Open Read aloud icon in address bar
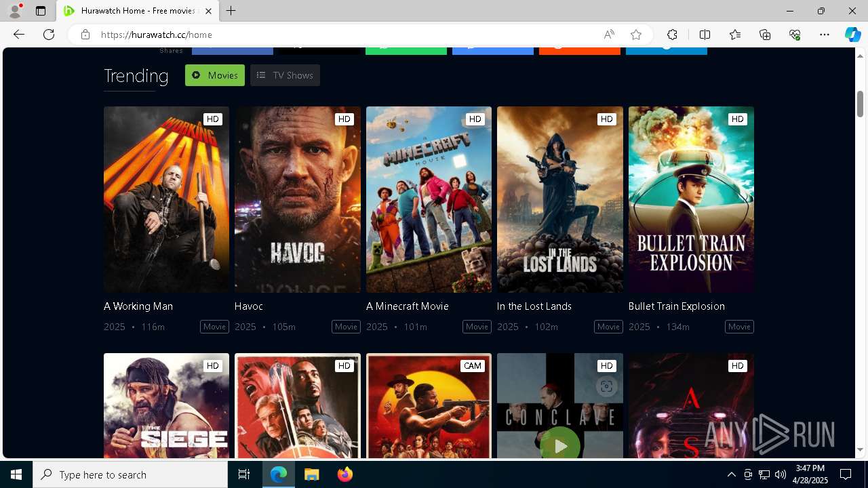This screenshot has height=488, width=868. click(x=609, y=35)
